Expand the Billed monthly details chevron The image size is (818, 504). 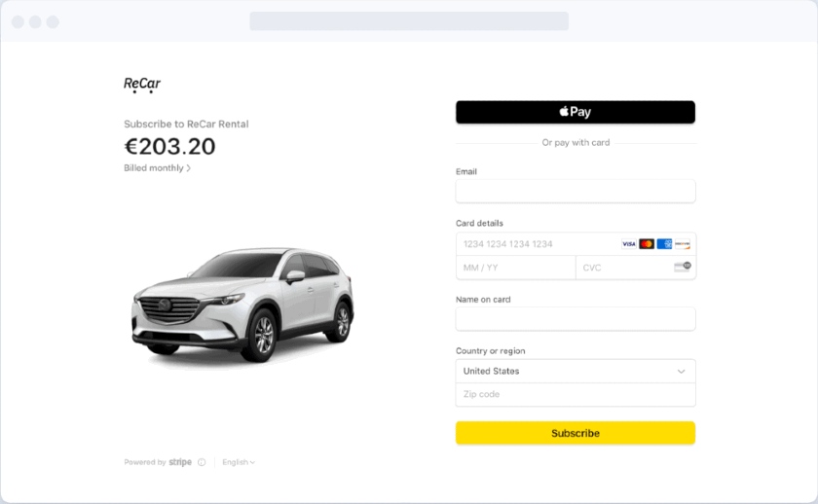[188, 168]
